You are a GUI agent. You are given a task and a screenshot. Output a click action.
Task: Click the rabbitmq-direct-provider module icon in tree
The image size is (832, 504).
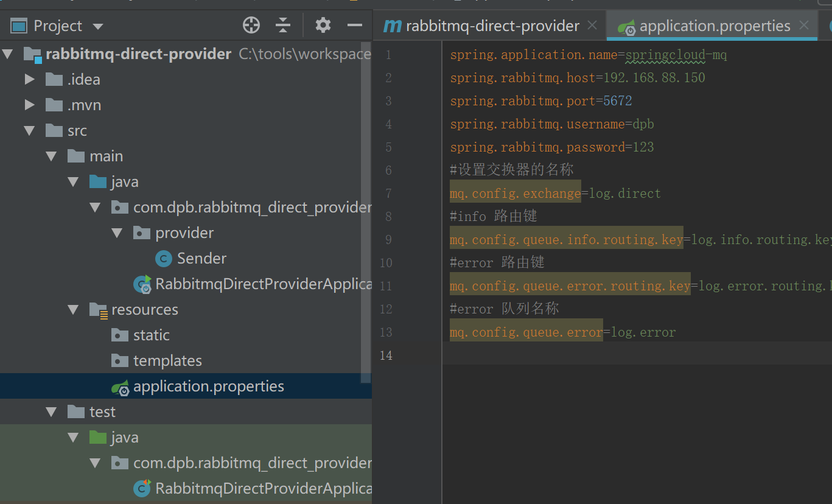point(32,54)
